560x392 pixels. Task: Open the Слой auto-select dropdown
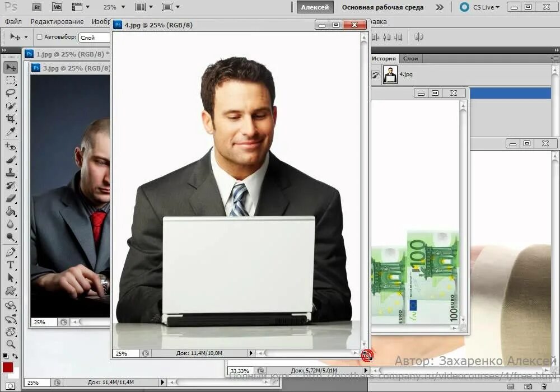tap(94, 38)
